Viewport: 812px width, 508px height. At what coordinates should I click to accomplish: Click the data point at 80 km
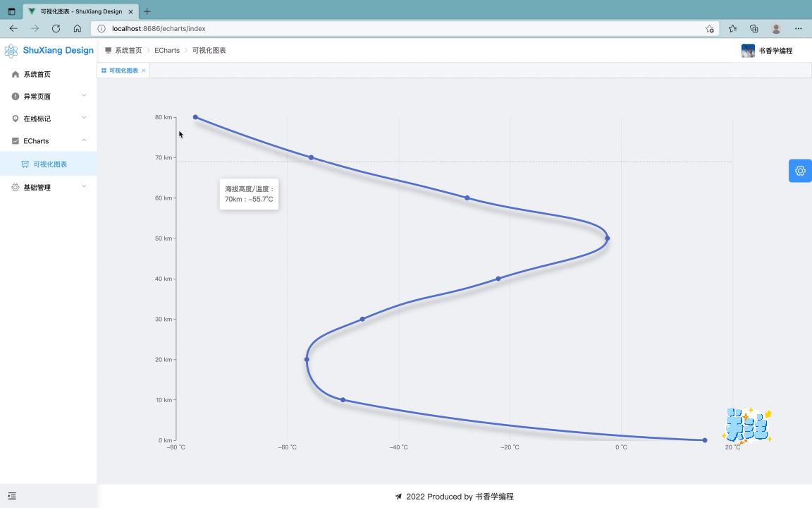(195, 117)
